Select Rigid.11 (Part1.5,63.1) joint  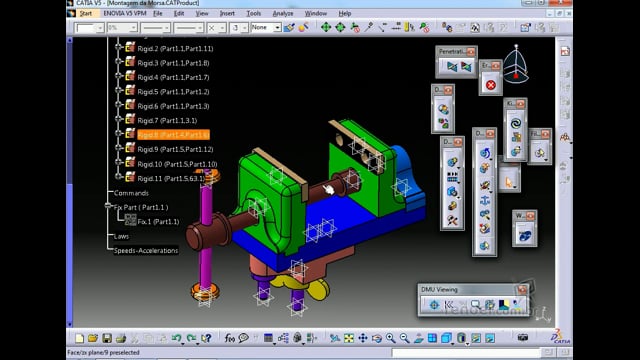pyautogui.click(x=171, y=178)
